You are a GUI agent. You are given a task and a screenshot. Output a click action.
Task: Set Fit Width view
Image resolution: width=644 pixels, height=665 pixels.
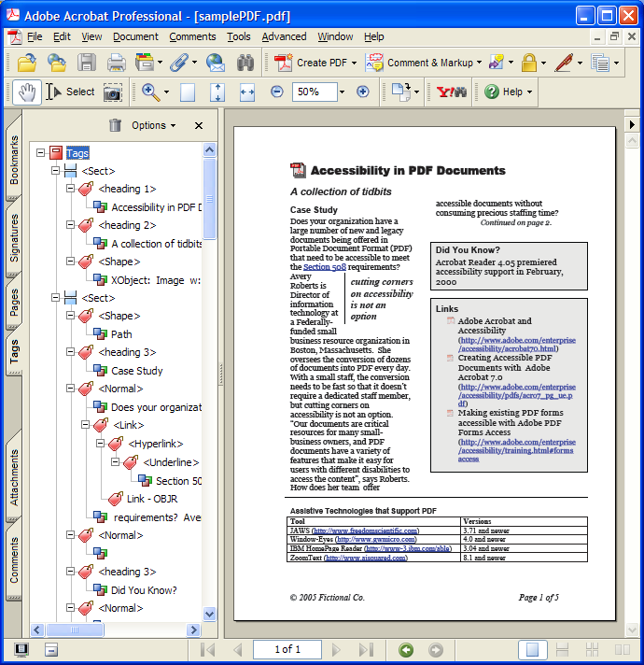[x=247, y=92]
